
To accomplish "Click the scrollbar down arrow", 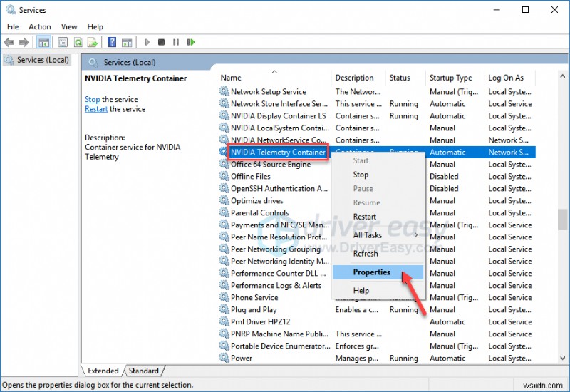I will [x=562, y=359].
